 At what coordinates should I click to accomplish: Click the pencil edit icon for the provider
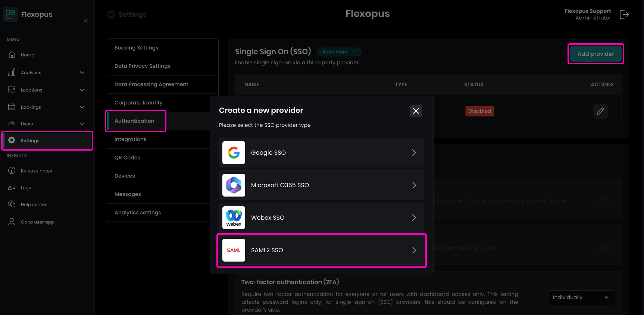[600, 111]
